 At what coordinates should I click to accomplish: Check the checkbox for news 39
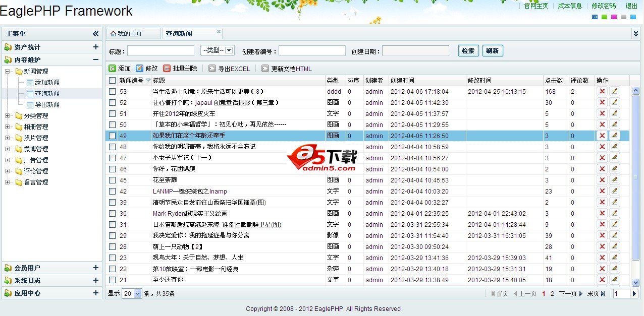click(112, 203)
